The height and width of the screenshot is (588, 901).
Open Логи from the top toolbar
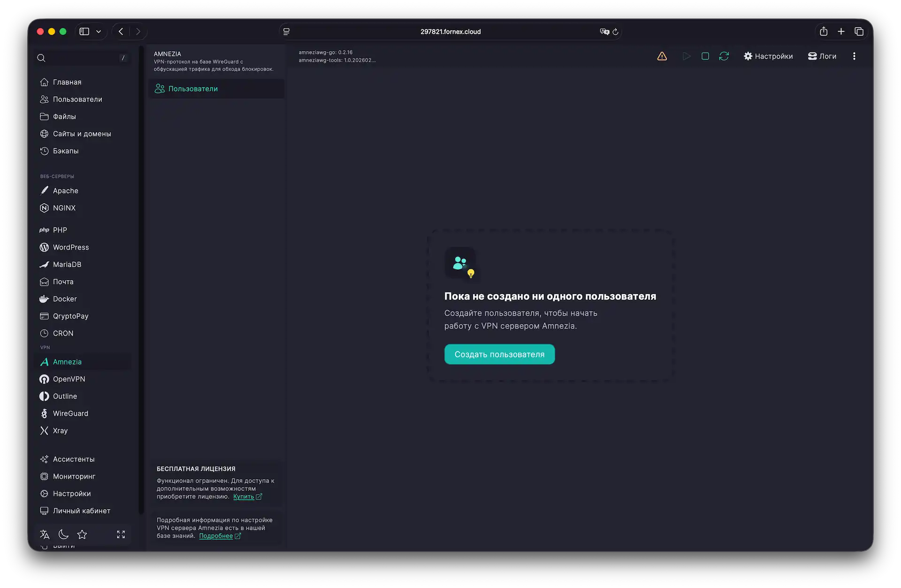[822, 56]
